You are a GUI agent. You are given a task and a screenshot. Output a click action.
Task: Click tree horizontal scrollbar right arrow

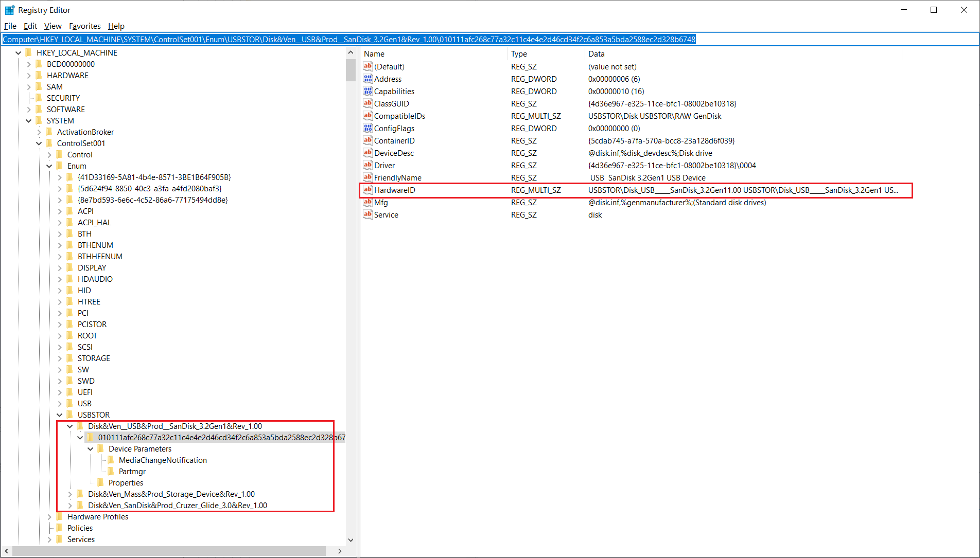tap(340, 551)
